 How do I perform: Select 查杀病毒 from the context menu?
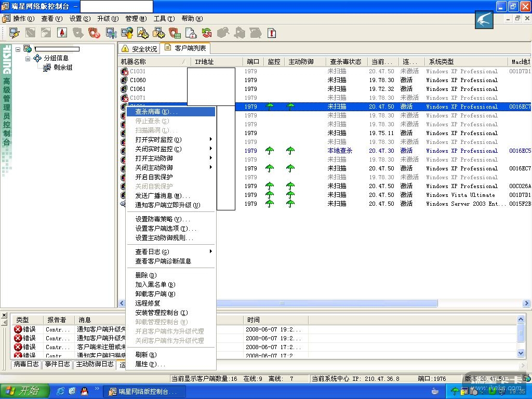156,112
